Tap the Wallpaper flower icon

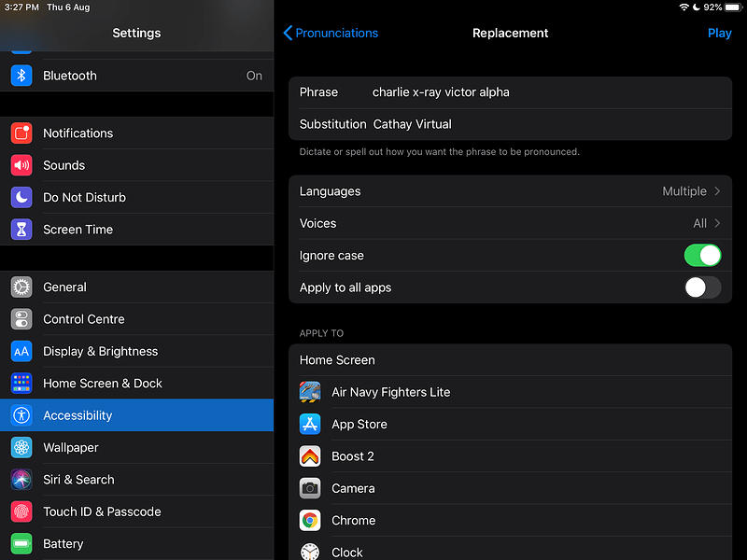point(21,448)
